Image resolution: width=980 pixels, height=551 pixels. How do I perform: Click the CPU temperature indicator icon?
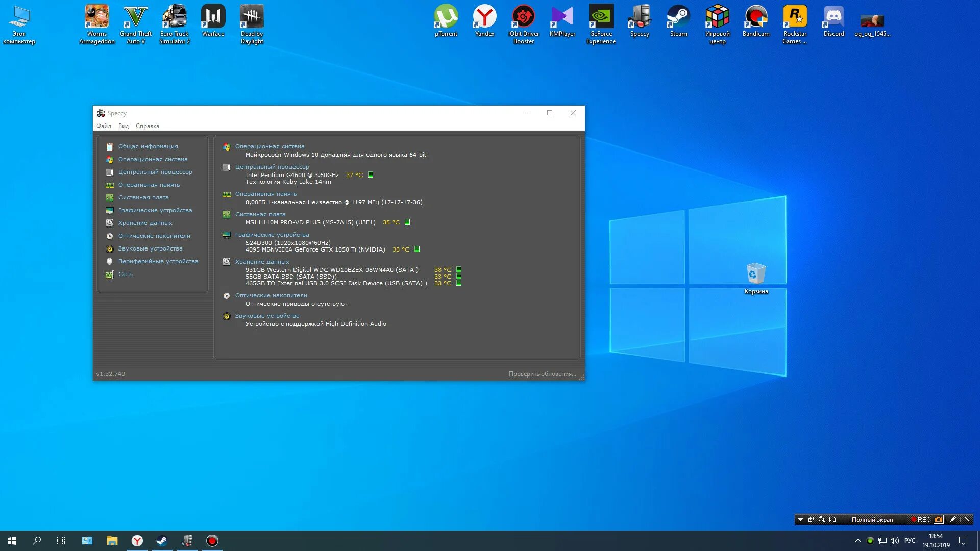[371, 174]
